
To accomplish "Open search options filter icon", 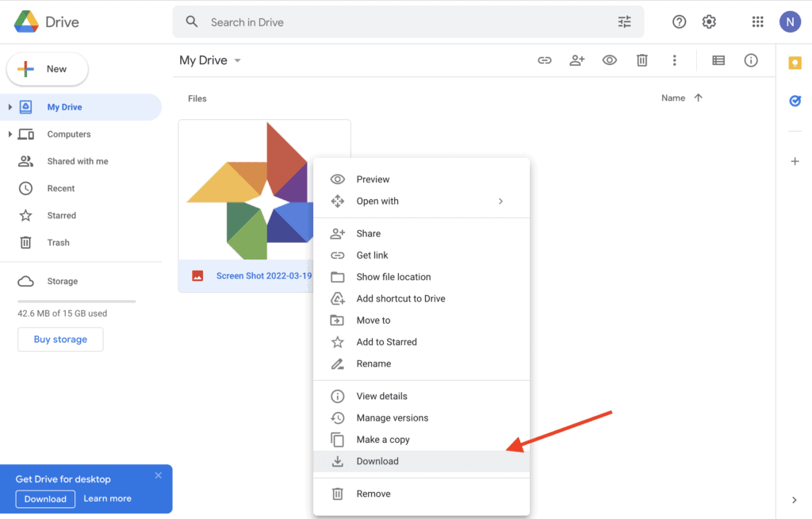I will click(625, 21).
